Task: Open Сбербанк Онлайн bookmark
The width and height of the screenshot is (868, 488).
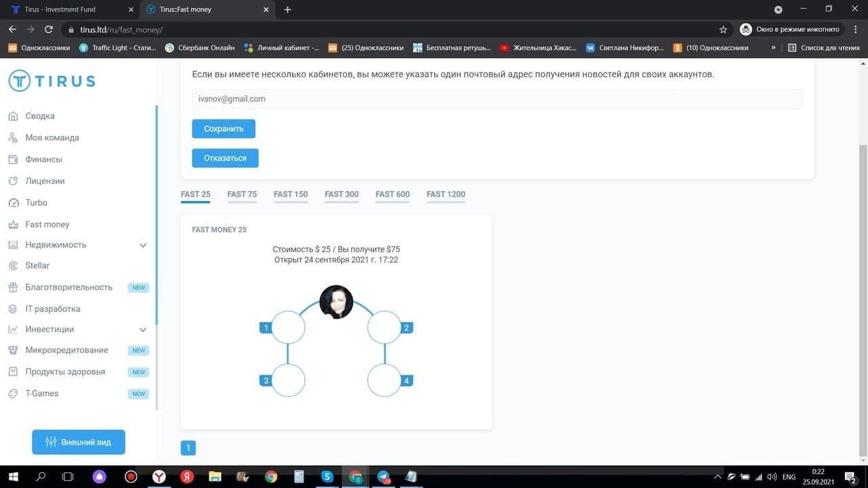Action: coord(199,47)
